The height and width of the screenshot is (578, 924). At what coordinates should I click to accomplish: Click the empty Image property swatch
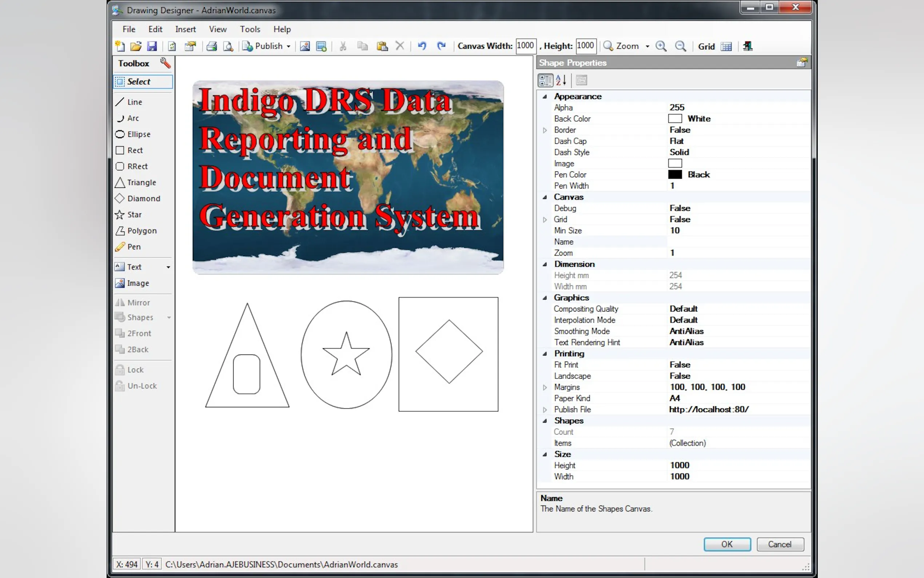click(x=674, y=163)
